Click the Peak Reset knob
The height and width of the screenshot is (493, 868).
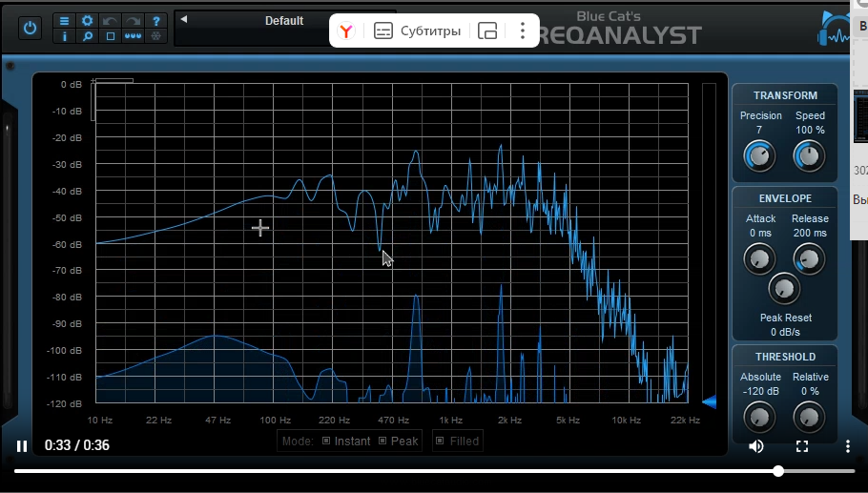tap(784, 288)
